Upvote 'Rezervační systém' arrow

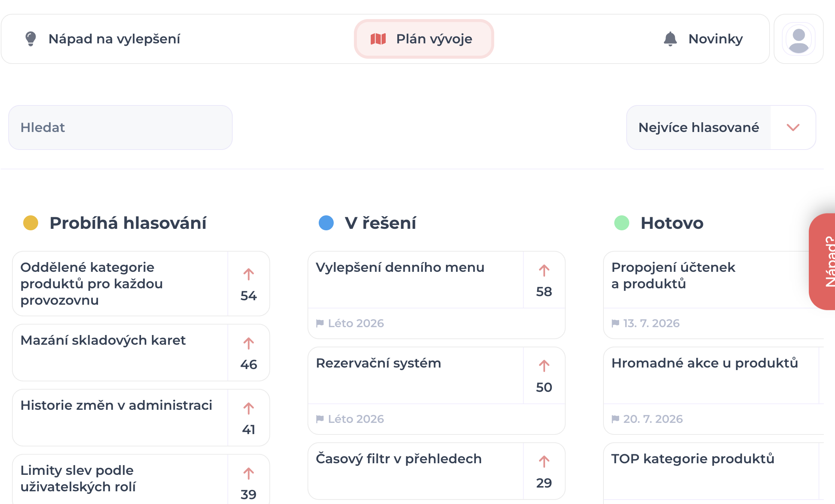click(x=544, y=366)
